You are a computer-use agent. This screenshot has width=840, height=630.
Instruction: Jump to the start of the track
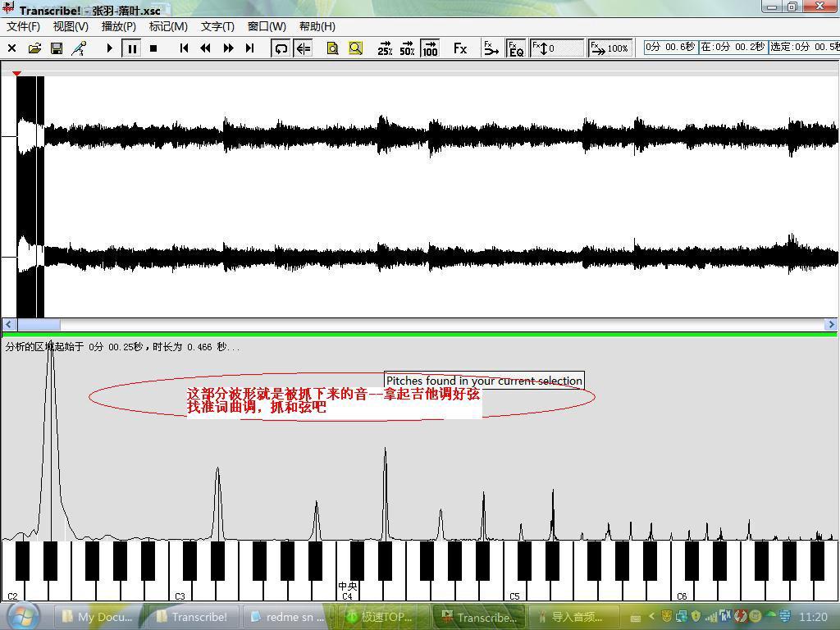point(184,48)
